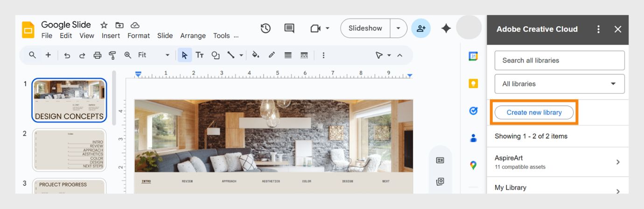Image resolution: width=644 pixels, height=209 pixels.
Task: Show hidden menus via ellipsis
Action: [x=236, y=36]
